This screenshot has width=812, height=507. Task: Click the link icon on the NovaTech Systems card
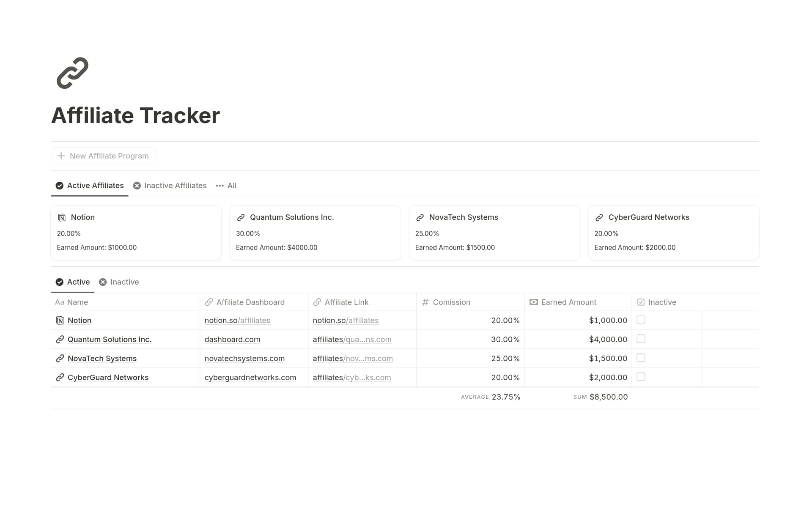(420, 217)
